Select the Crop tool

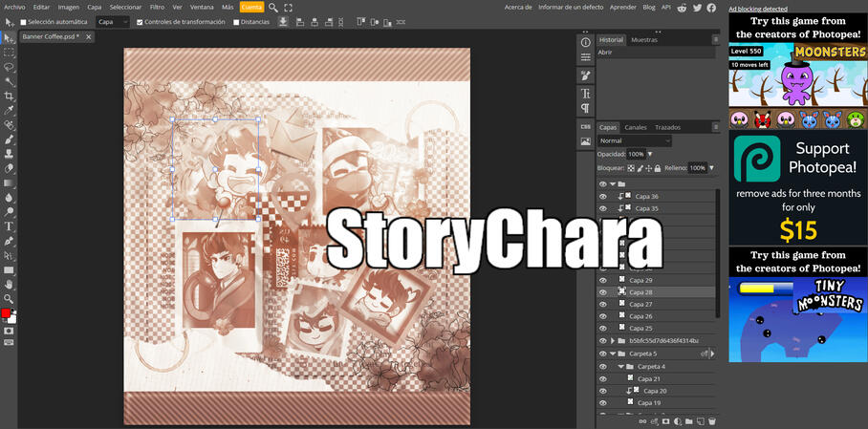tap(10, 96)
